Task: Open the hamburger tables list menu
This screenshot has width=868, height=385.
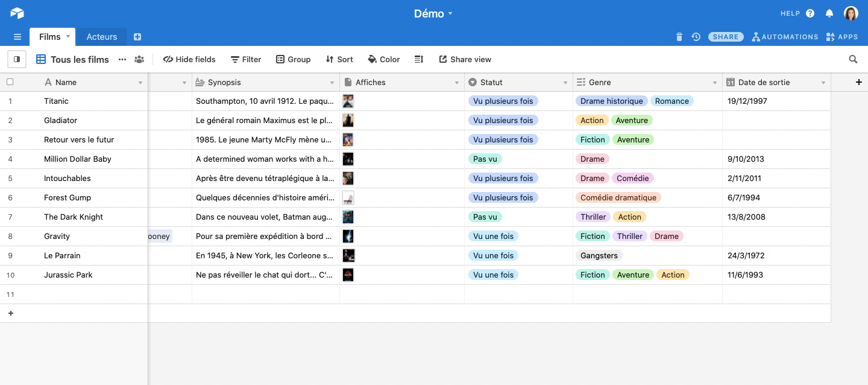Action: (17, 37)
